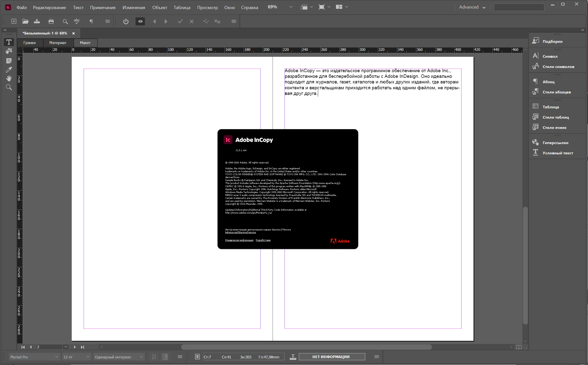This screenshot has width=588, height=365.
Task: Toggle Track Changes with the power icon
Action: pyautogui.click(x=126, y=22)
